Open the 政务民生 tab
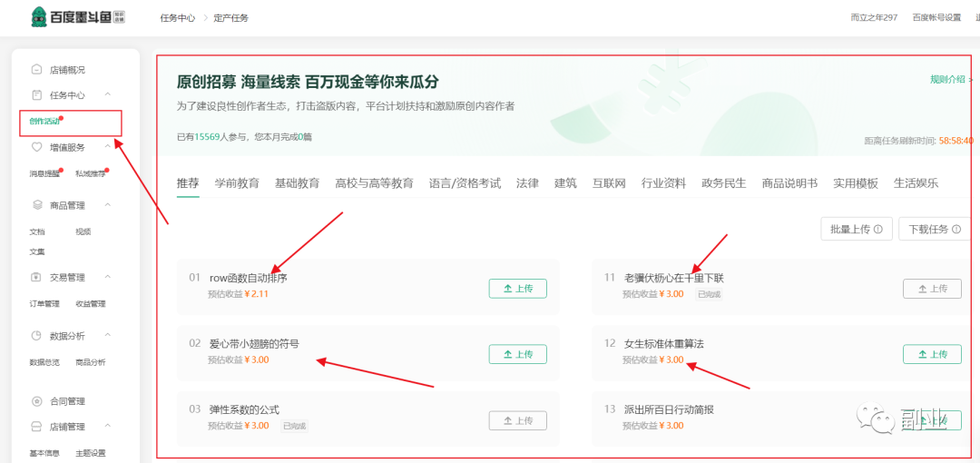Image resolution: width=980 pixels, height=463 pixels. pos(724,183)
